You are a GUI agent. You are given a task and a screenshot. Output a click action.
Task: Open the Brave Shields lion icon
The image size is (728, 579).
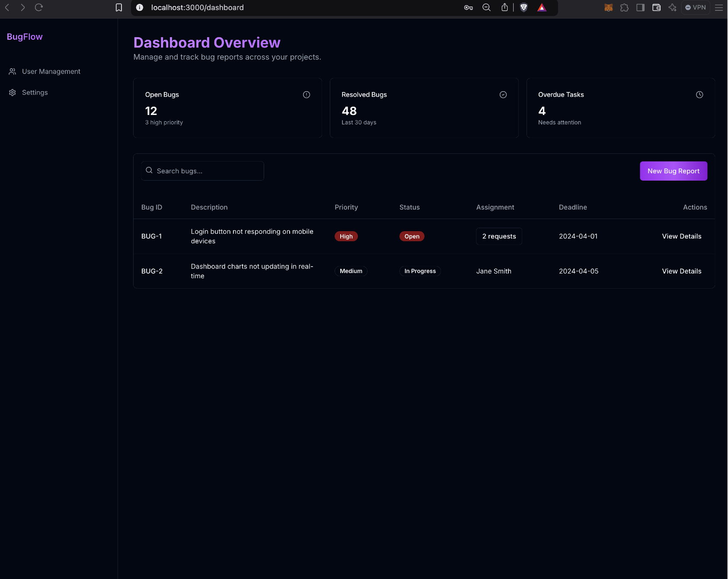(x=524, y=7)
